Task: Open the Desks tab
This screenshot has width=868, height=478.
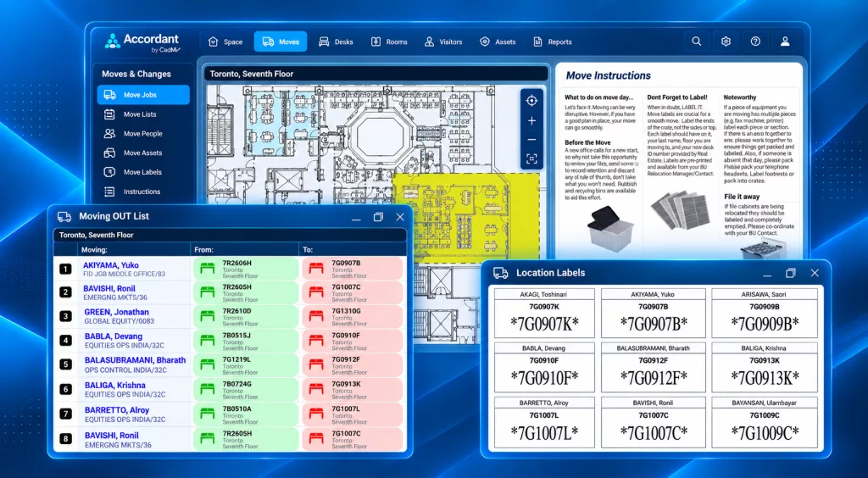Action: [x=336, y=42]
